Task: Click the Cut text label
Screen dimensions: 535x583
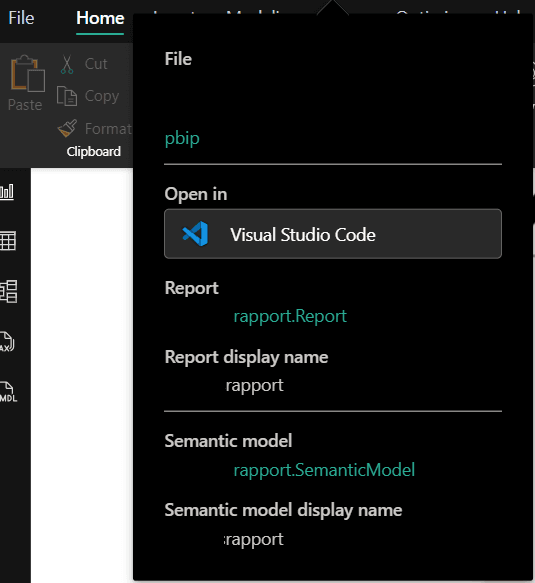Action: 96,64
